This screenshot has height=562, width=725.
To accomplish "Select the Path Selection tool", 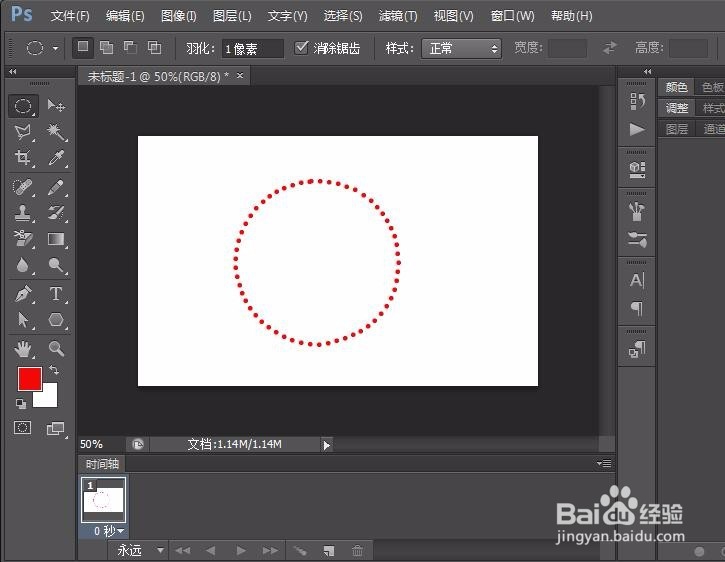I will 23,320.
